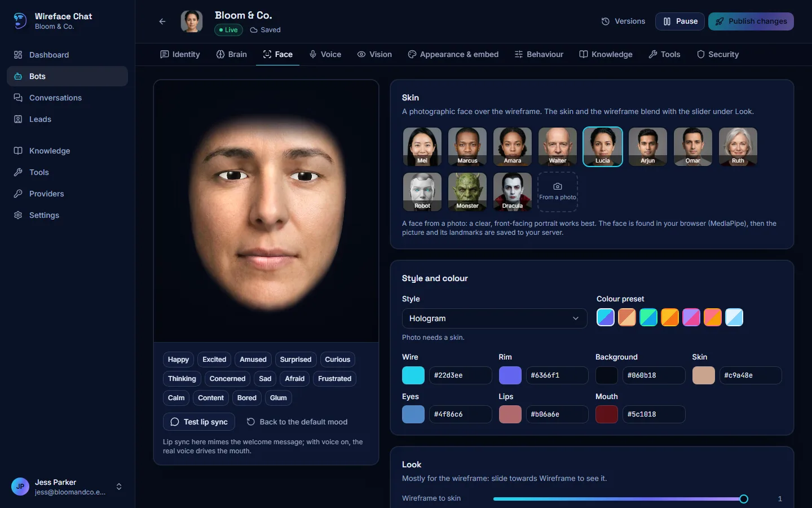This screenshot has width=812, height=508.
Task: Open the Lips colour swatch
Action: 510,414
